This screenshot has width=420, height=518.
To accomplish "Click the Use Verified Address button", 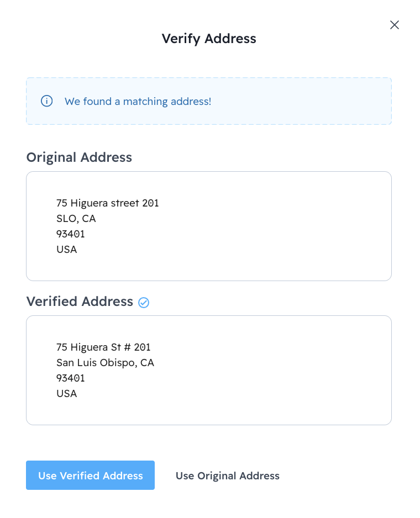I will point(90,475).
